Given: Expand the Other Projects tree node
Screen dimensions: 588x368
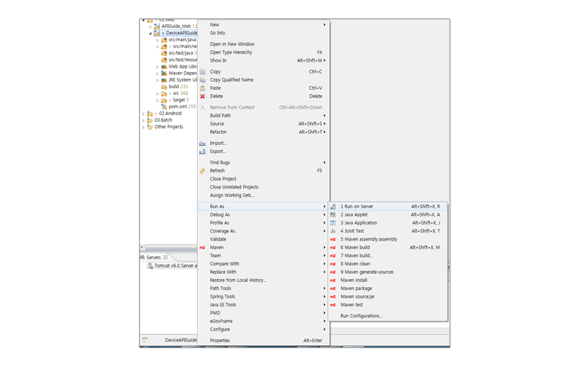Looking at the screenshot, I should [143, 127].
